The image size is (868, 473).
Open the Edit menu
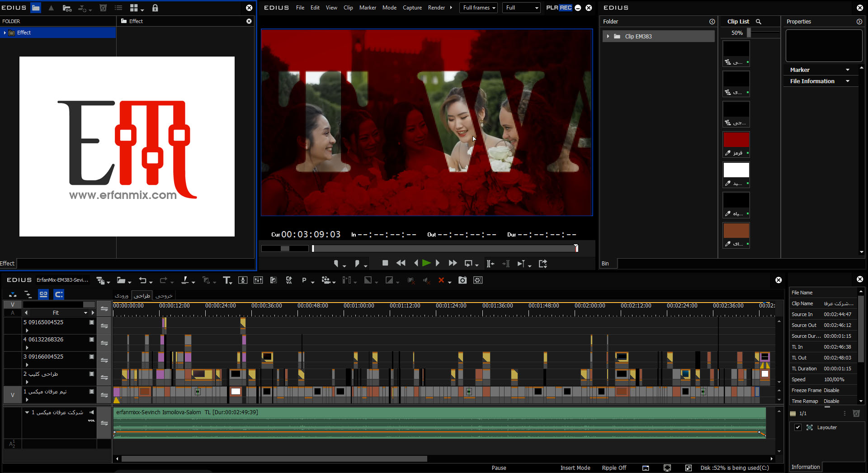[x=315, y=8]
